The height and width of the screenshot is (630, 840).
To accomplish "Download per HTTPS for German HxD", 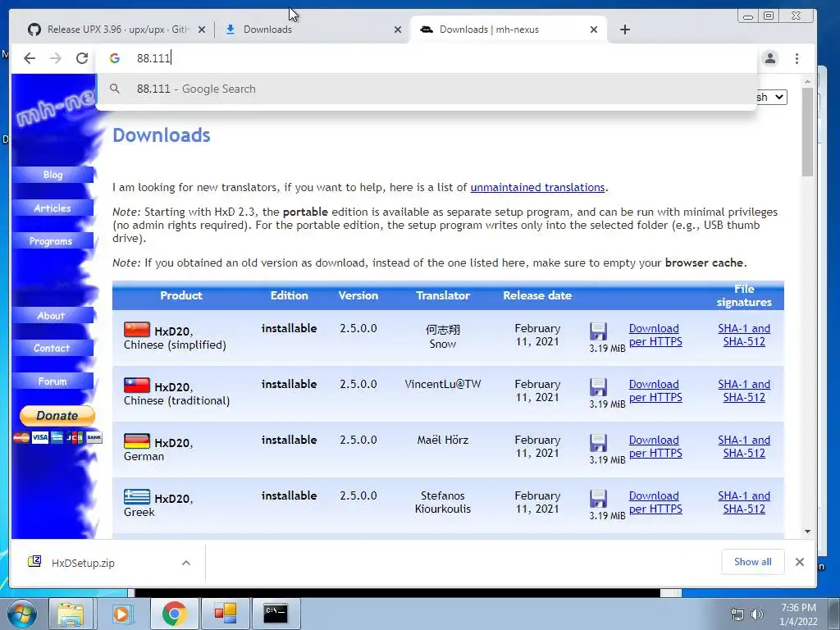I will [x=655, y=446].
